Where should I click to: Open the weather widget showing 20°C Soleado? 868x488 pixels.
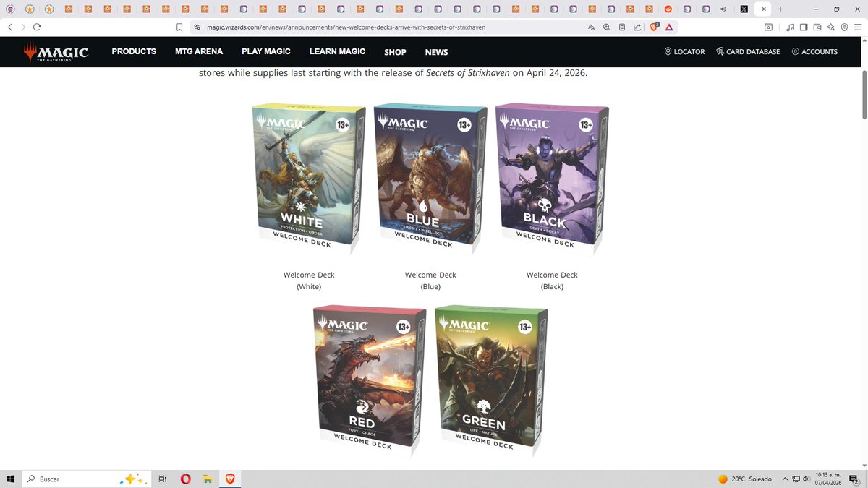click(x=744, y=479)
